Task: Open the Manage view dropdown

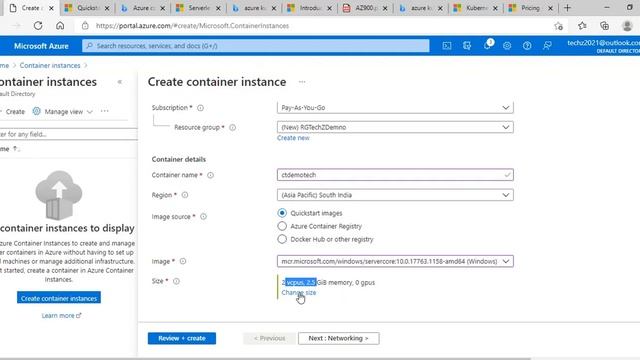Action: coord(63,111)
